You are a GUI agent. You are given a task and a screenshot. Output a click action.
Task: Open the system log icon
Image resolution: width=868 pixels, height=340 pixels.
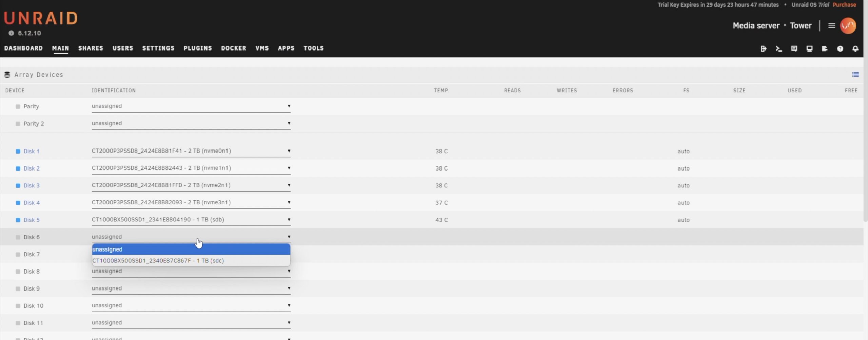[825, 49]
